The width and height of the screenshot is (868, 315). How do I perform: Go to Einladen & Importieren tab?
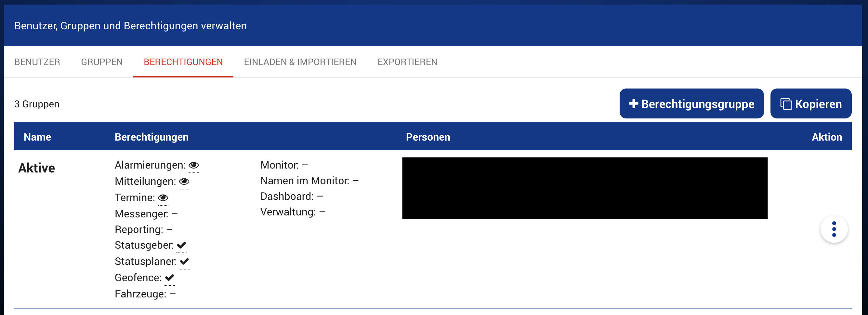click(x=300, y=62)
